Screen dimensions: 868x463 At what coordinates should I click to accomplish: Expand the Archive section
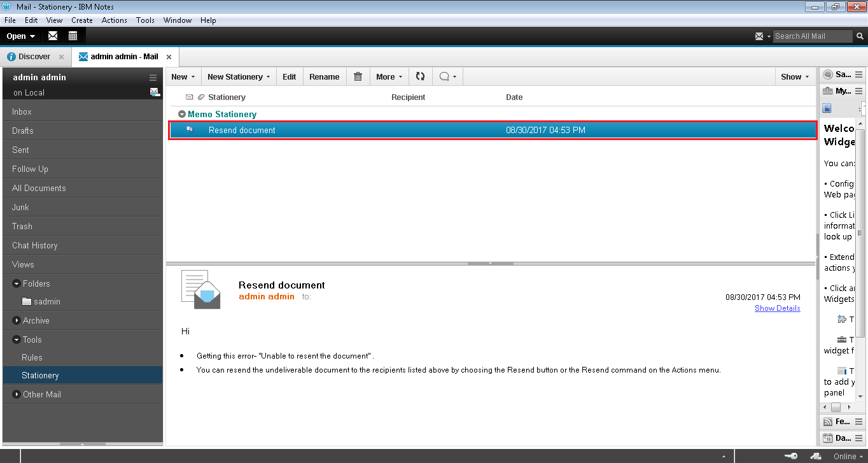pyautogui.click(x=17, y=320)
